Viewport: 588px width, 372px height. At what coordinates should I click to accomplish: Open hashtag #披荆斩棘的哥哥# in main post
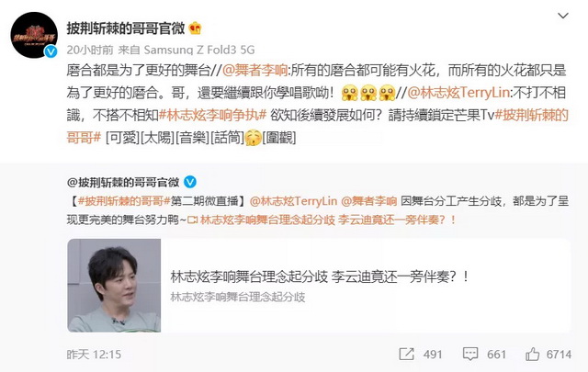(x=317, y=127)
